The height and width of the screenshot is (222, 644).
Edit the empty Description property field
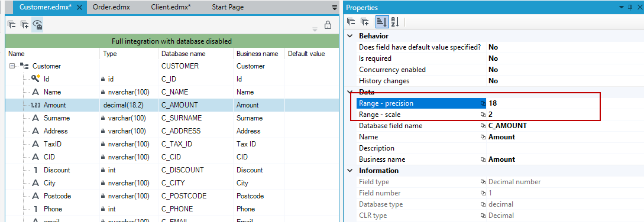click(565, 148)
